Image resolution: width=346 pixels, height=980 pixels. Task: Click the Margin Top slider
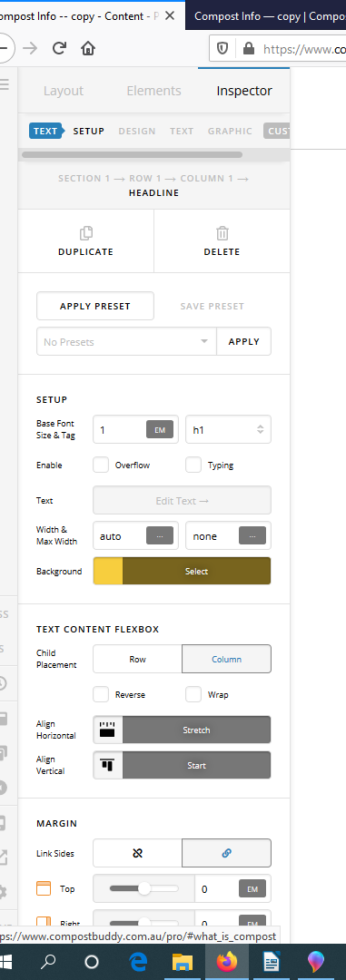pos(143,888)
